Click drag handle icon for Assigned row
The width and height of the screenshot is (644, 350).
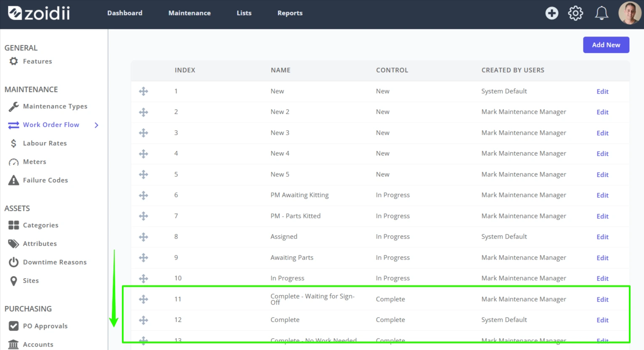point(143,237)
